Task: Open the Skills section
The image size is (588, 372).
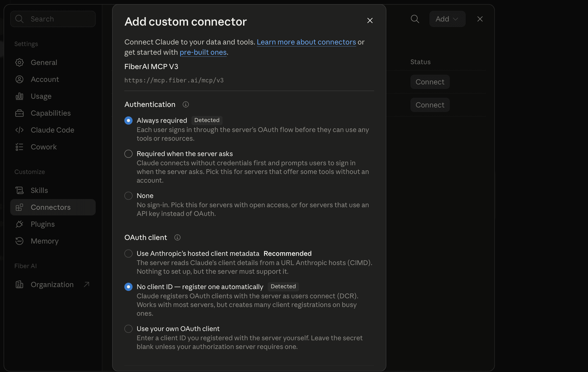Action: click(53, 190)
